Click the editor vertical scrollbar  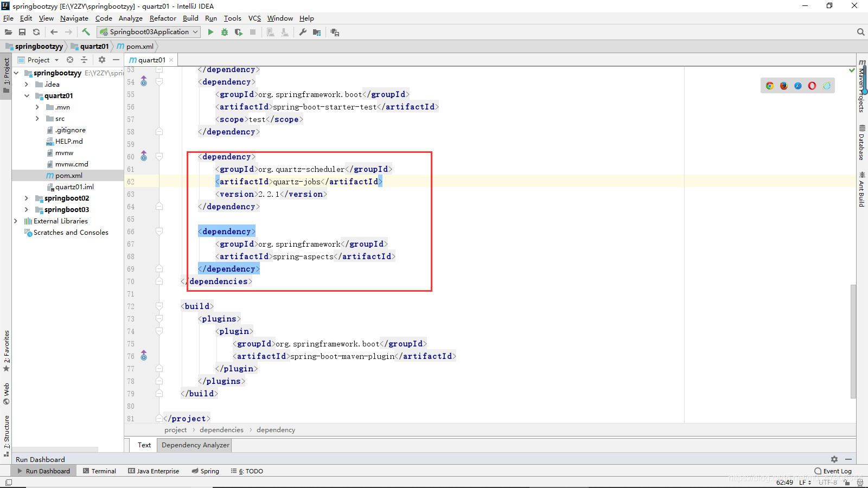coord(853,342)
